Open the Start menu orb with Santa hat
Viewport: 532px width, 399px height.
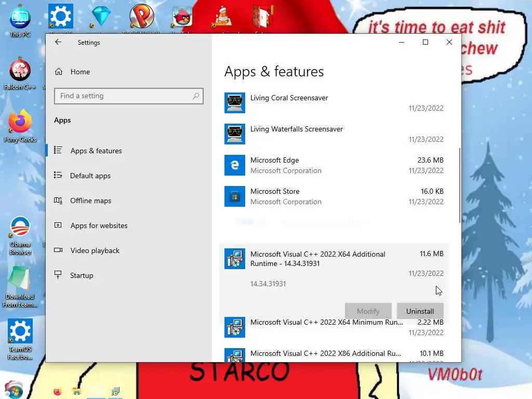click(14, 390)
